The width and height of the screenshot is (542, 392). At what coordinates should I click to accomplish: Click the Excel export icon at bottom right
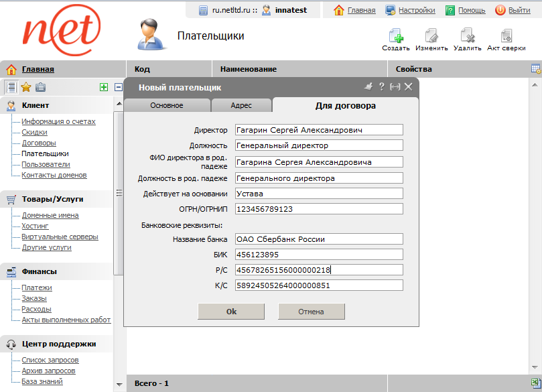pos(535,383)
